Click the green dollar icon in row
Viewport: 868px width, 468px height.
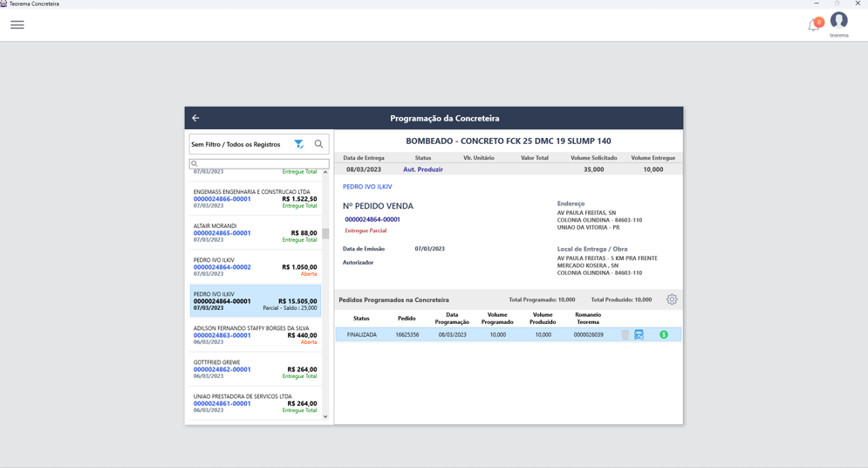pos(664,334)
